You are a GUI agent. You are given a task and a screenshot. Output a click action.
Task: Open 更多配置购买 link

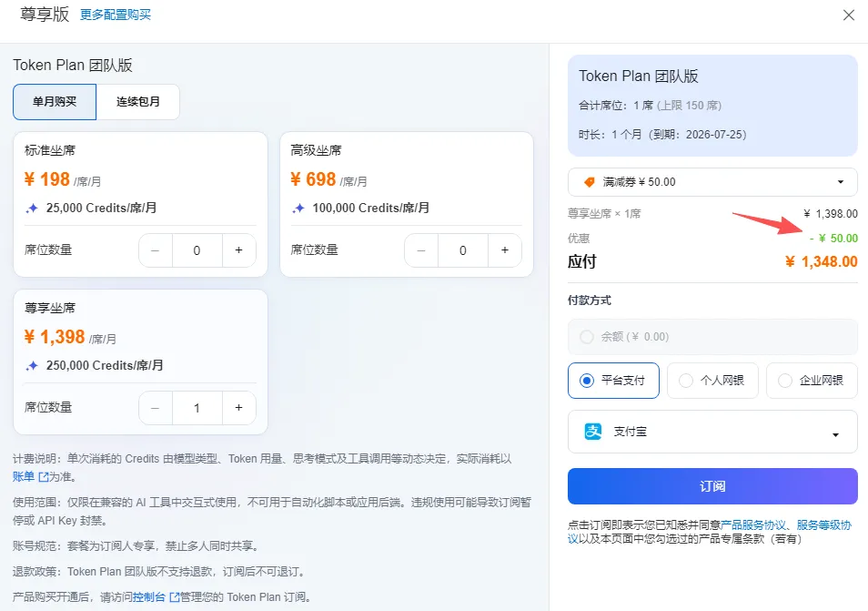point(116,15)
